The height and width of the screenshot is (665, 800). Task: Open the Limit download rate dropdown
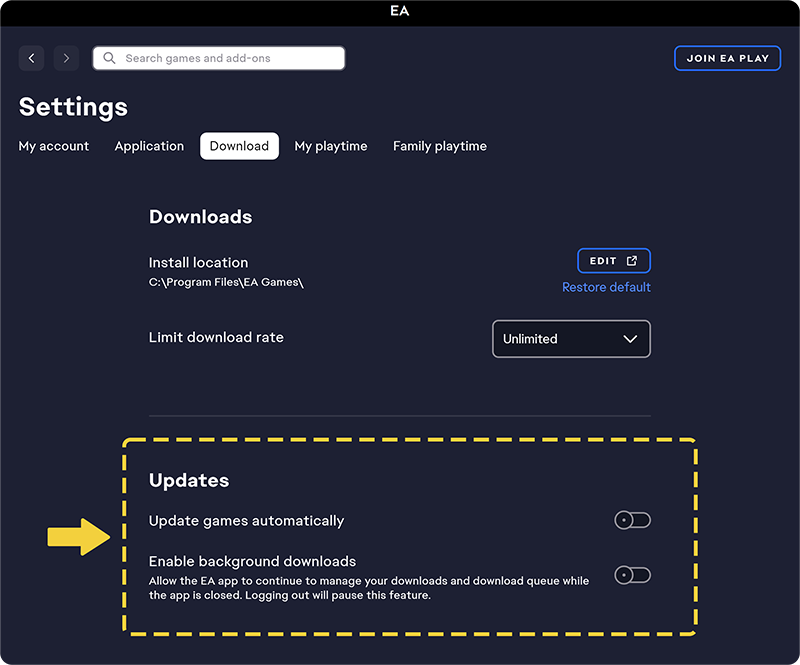coord(571,339)
